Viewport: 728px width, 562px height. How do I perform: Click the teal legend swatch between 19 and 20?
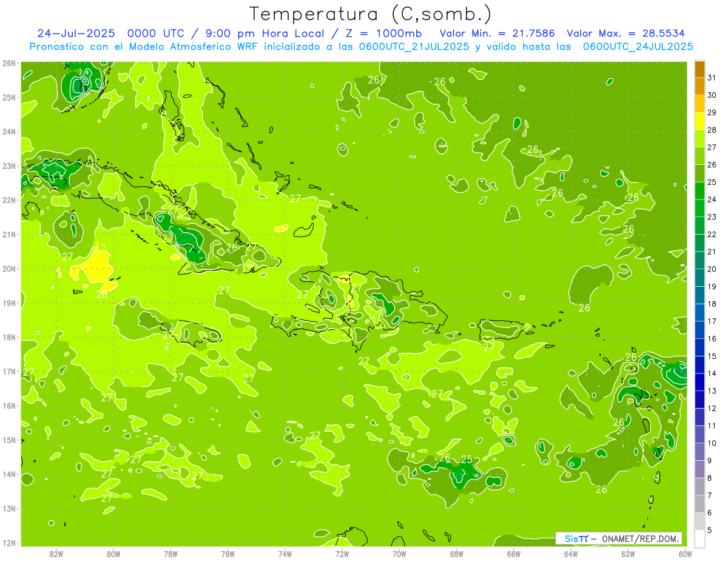(700, 278)
